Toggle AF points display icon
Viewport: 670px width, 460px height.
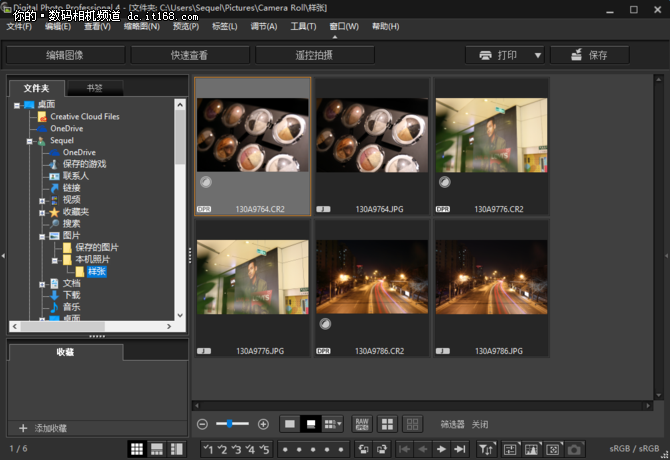click(x=553, y=449)
